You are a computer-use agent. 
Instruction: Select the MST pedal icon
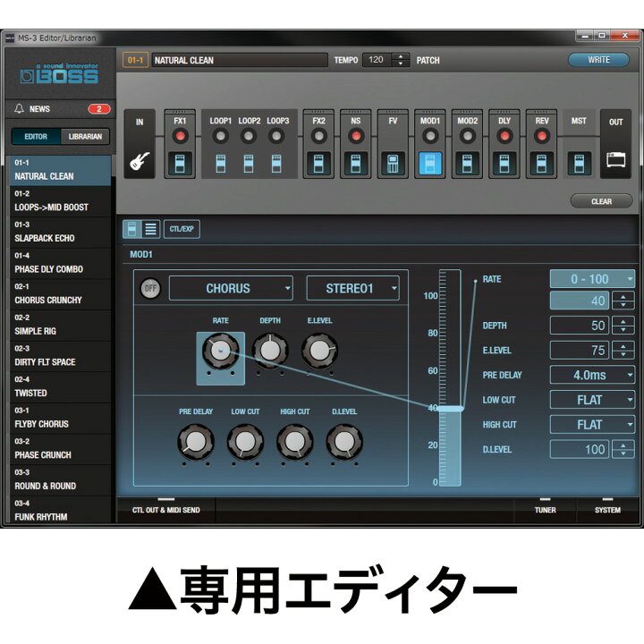click(x=579, y=163)
